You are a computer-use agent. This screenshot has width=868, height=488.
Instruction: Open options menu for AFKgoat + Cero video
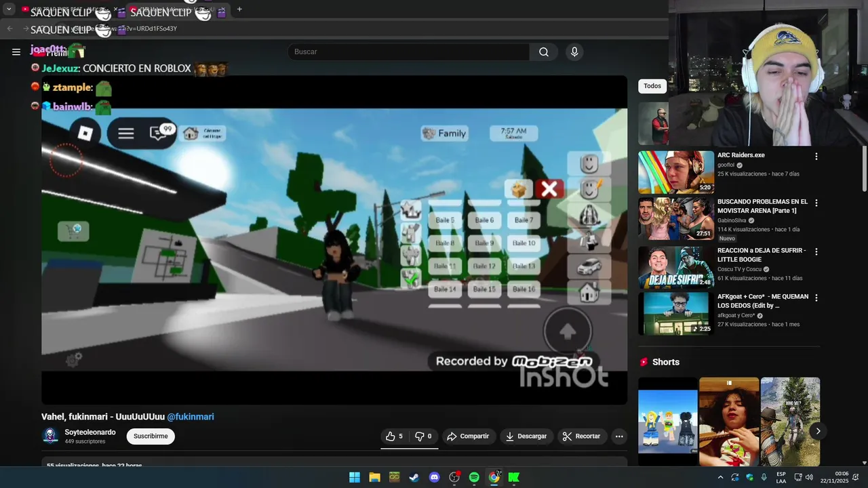pyautogui.click(x=816, y=298)
